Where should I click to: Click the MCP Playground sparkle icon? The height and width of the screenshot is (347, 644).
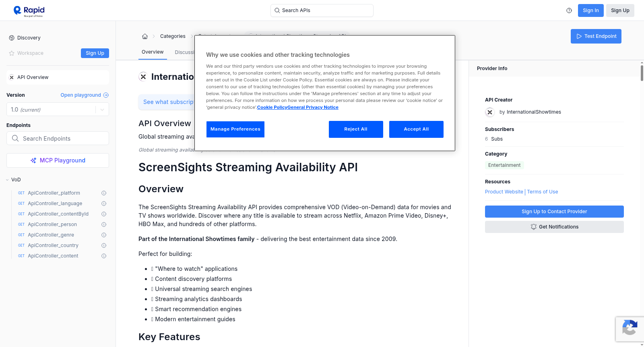(33, 160)
